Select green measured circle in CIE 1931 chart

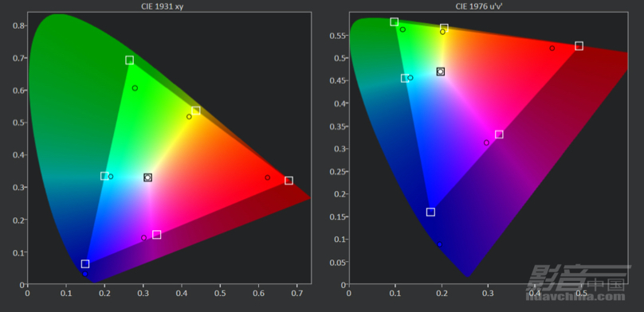(x=135, y=88)
